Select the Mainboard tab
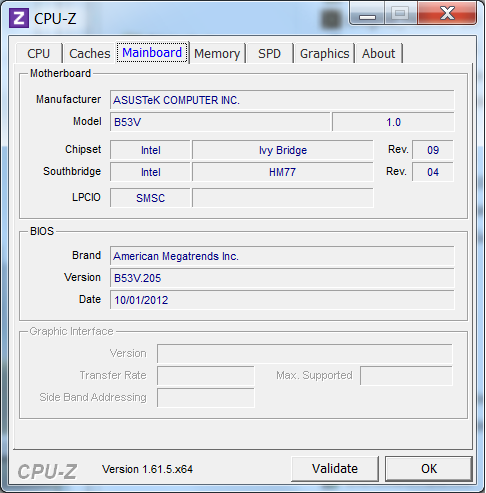The image size is (486, 493). pyautogui.click(x=152, y=53)
